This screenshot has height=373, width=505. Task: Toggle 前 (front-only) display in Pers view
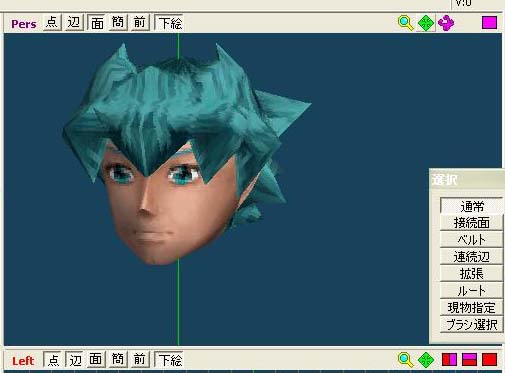[140, 23]
